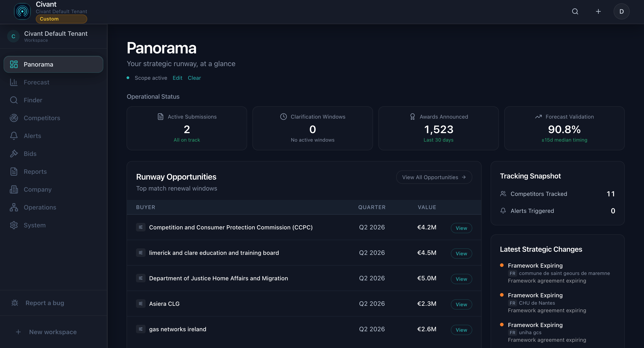This screenshot has width=644, height=348.
Task: Select the Forecast chart icon in sidebar
Action: [14, 82]
